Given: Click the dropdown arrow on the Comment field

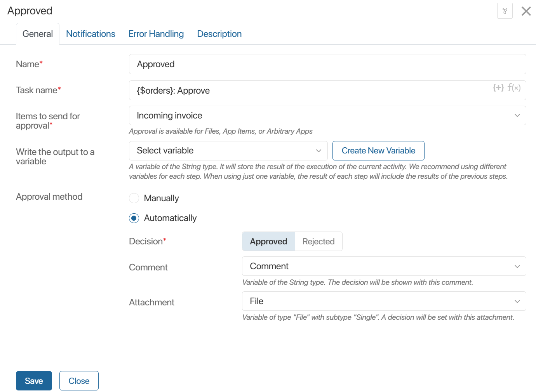Looking at the screenshot, I should (517, 266).
